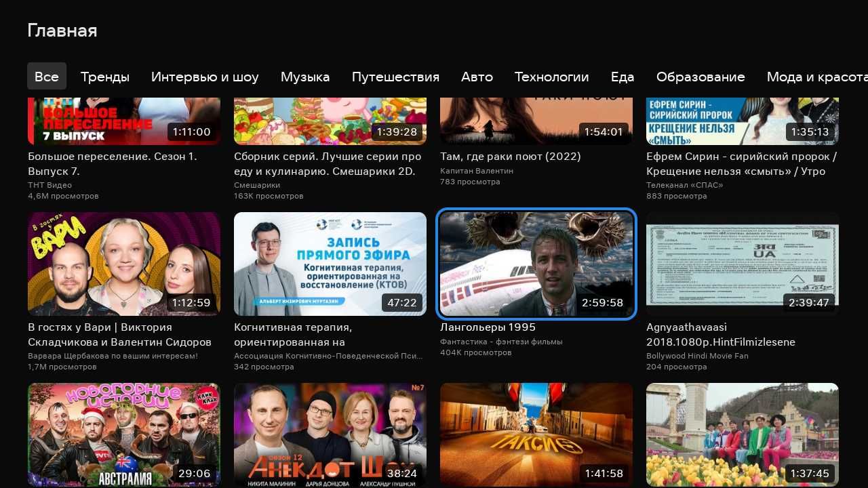Screen dimensions: 868x488
Task: Open the Телеканал «СПАС» channel name
Action: pos(685,185)
